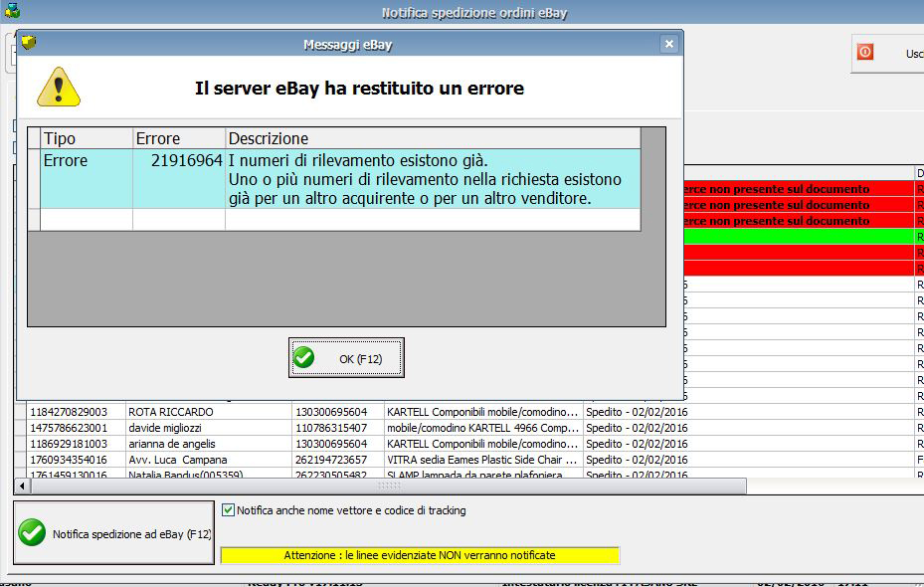
Task: Select order 1475786623001 cell
Action: [x=77, y=427]
